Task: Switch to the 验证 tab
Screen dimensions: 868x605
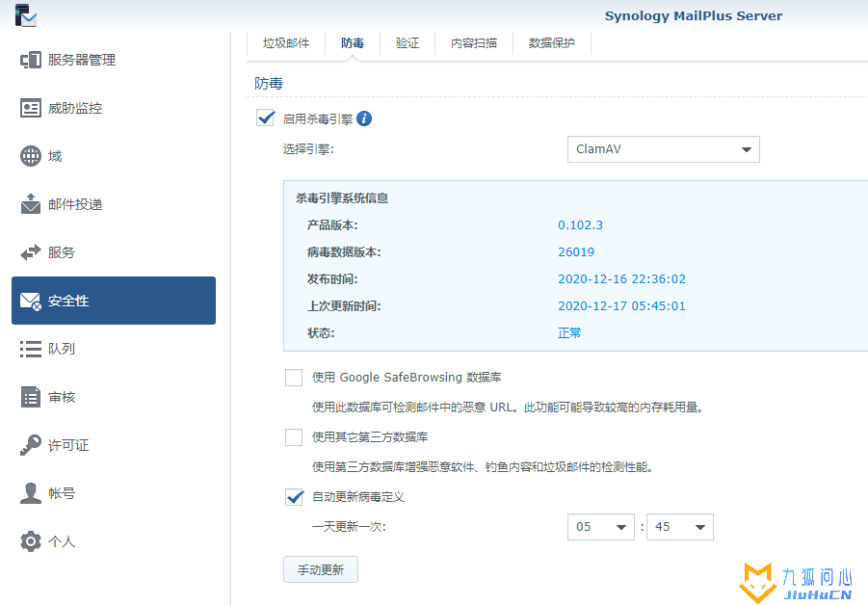Action: tap(408, 43)
